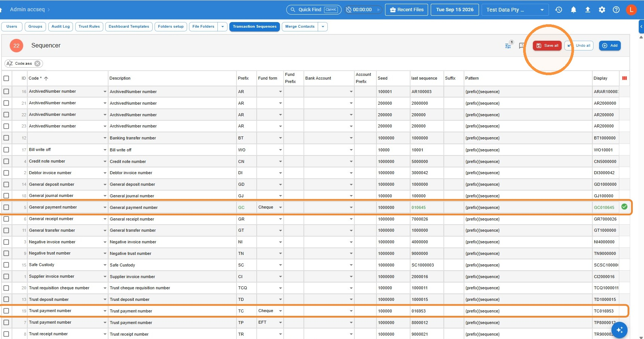Screen dimensions: 644x339
Task: Toggle the select-all header checkbox
Action: [6, 78]
